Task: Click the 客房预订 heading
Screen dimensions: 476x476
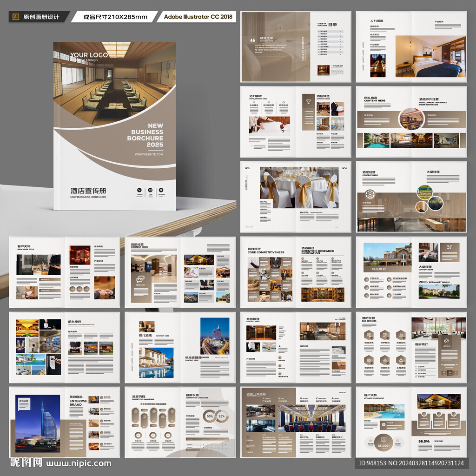Action: (421, 344)
